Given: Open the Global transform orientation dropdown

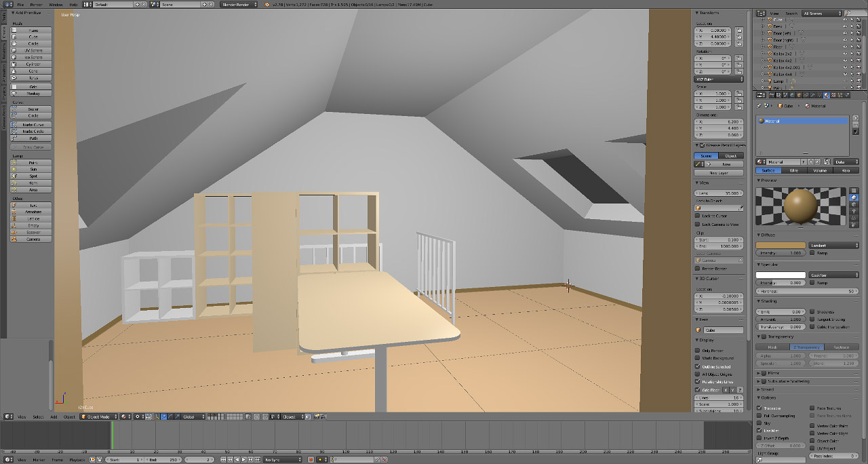Looking at the screenshot, I should tap(193, 417).
